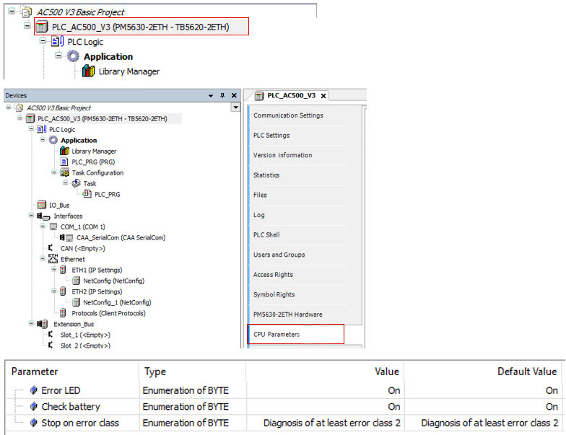Viewport: 566px width, 435px height.
Task: Open the Communication Settings tab
Action: pos(288,116)
